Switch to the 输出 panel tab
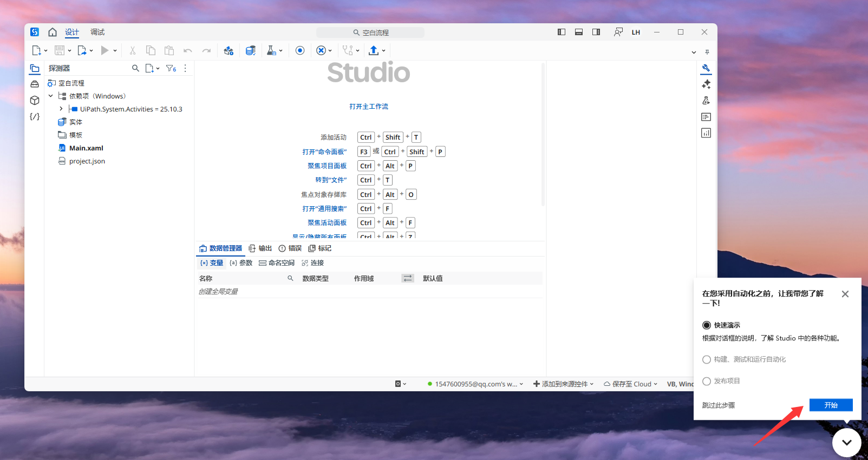 (x=260, y=248)
